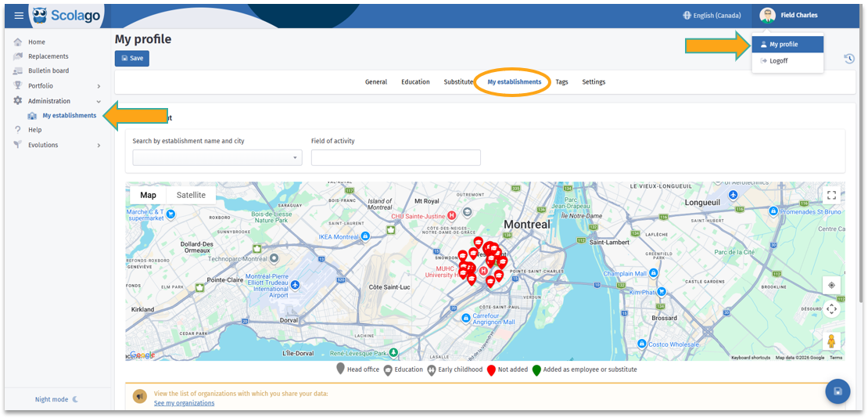Click the red Not added legend pin
The height and width of the screenshot is (418, 868).
click(491, 370)
